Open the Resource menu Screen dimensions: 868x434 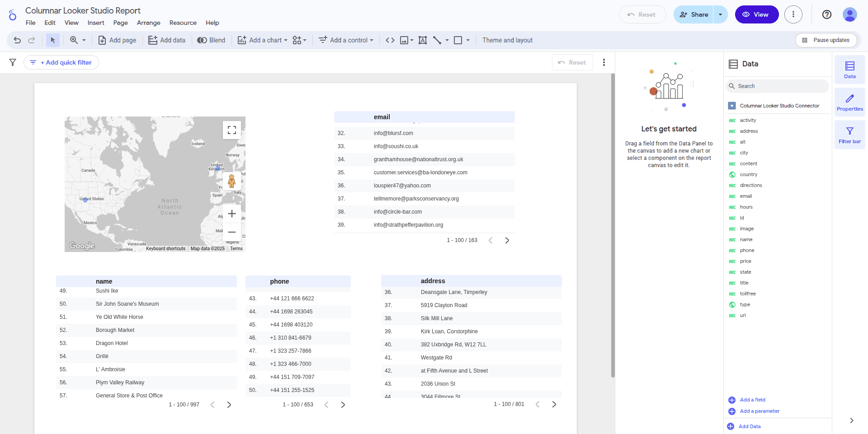tap(183, 23)
